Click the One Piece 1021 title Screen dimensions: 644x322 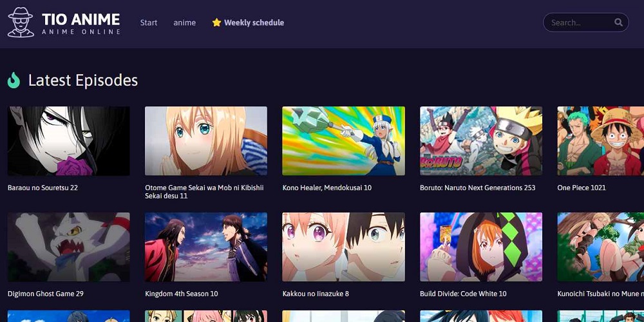click(582, 187)
